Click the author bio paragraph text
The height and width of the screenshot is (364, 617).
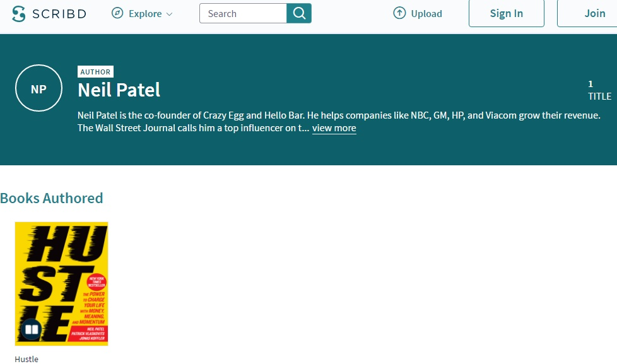click(x=339, y=122)
